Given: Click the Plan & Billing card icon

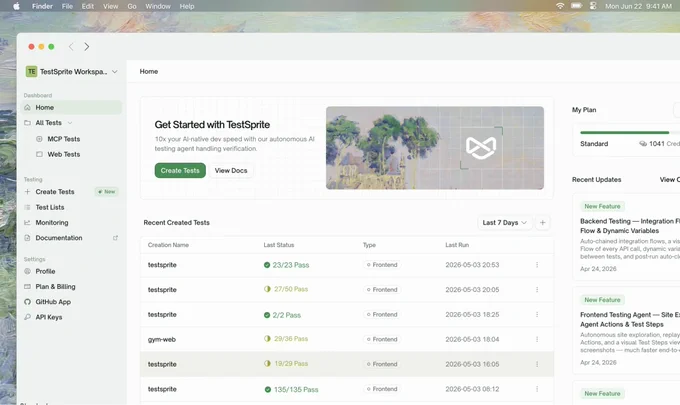Looking at the screenshot, I should [27, 286].
